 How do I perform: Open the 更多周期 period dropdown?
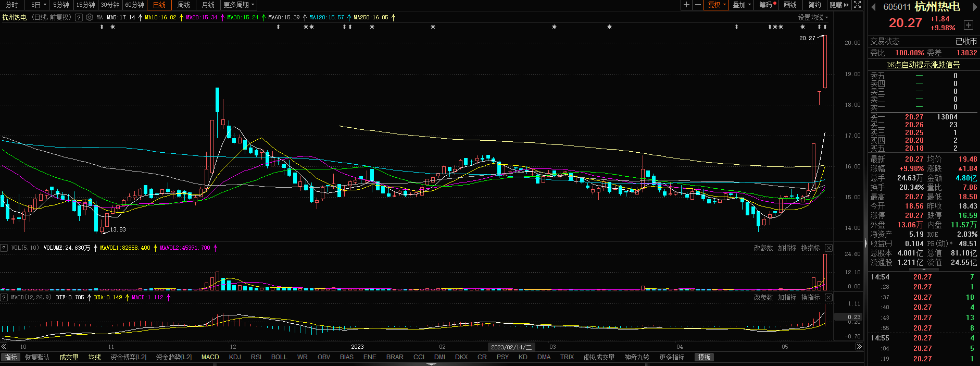coord(239,5)
